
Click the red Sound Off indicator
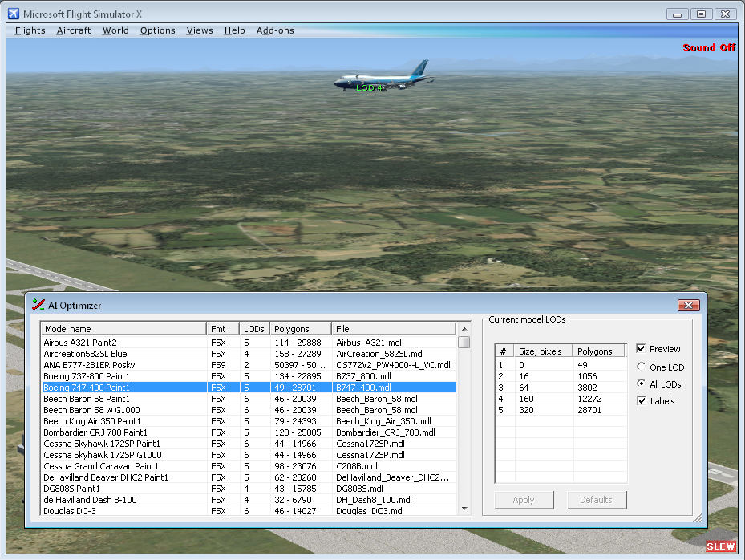tap(709, 47)
